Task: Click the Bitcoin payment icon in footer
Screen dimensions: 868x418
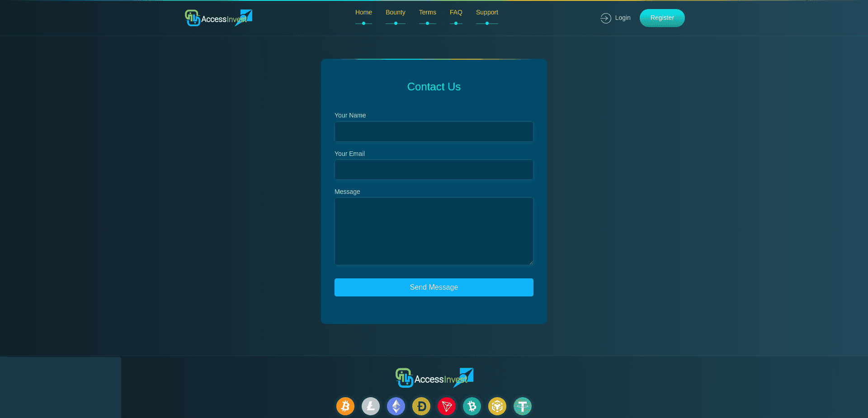Action: [345, 406]
